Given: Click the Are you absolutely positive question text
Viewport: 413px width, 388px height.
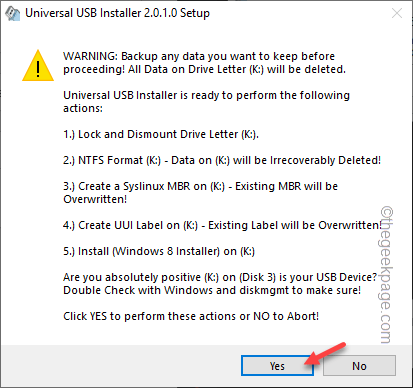Looking at the screenshot, I should (x=220, y=277).
